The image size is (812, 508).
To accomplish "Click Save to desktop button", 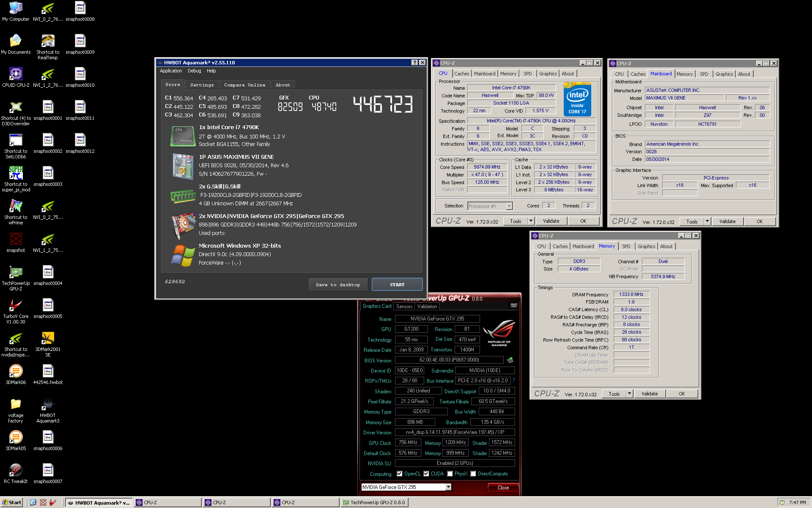I will [338, 284].
